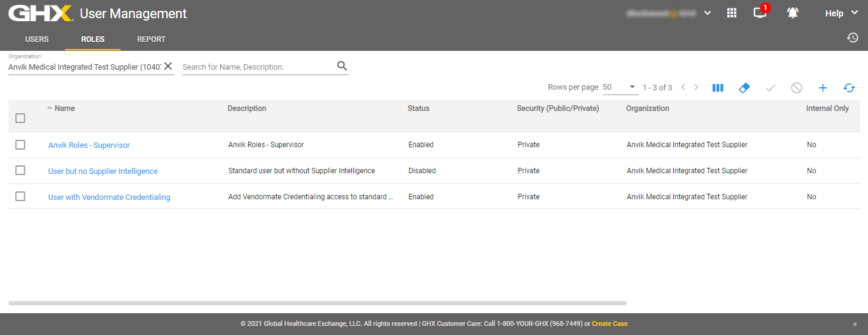Open the messages icon with red badge
This screenshot has height=335, width=868.
click(759, 13)
